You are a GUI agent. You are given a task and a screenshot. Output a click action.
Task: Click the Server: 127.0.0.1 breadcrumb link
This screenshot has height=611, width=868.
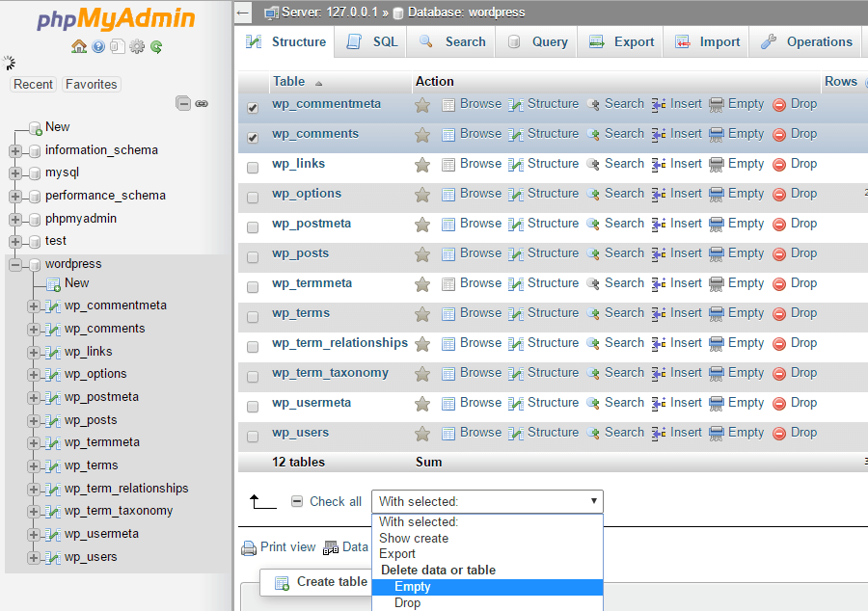[330, 13]
